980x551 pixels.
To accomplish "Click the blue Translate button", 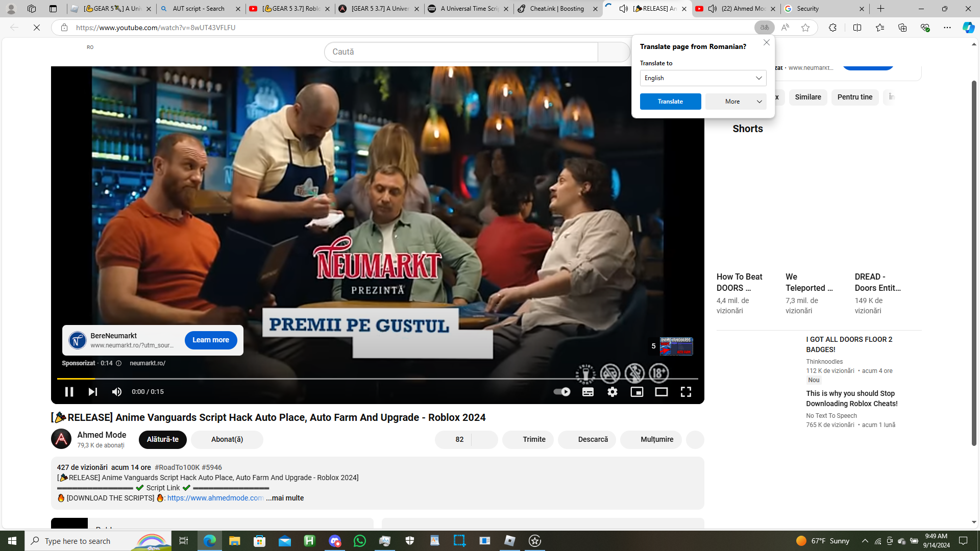I will coord(670,102).
